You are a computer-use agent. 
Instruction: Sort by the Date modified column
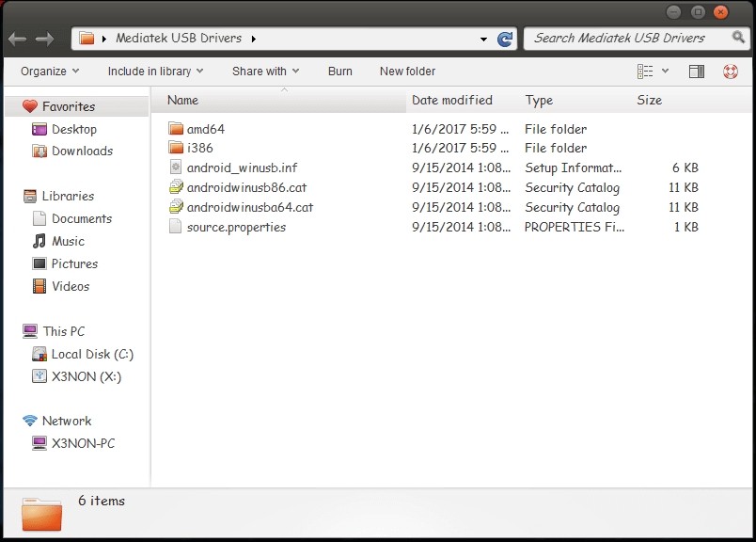click(451, 100)
